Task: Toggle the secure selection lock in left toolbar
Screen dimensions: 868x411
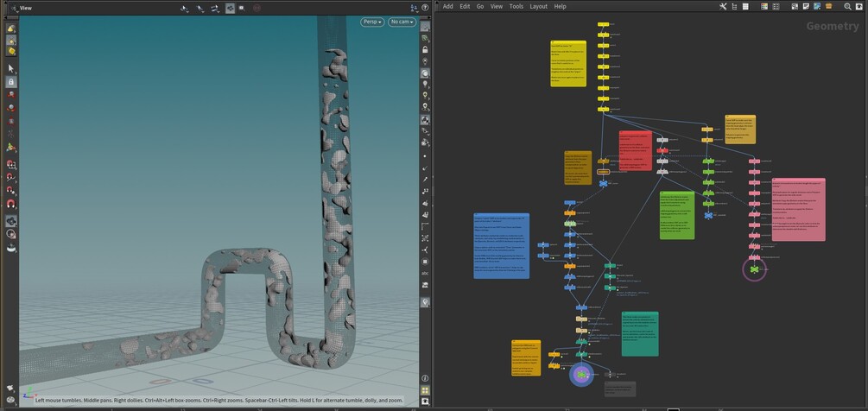Action: pyautogui.click(x=11, y=82)
